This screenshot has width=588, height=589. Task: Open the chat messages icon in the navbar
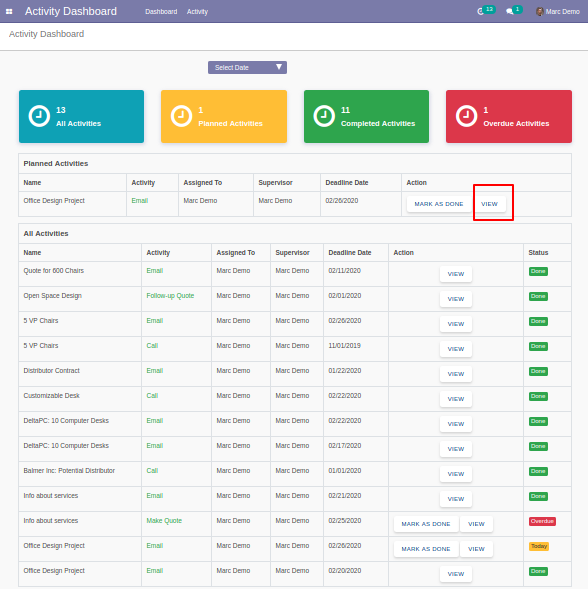coord(509,12)
